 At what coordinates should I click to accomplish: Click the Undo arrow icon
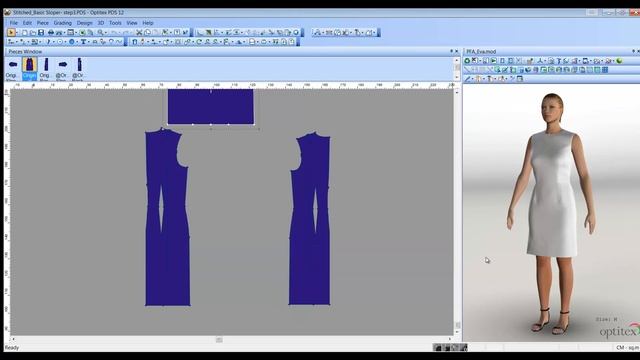tap(114, 32)
